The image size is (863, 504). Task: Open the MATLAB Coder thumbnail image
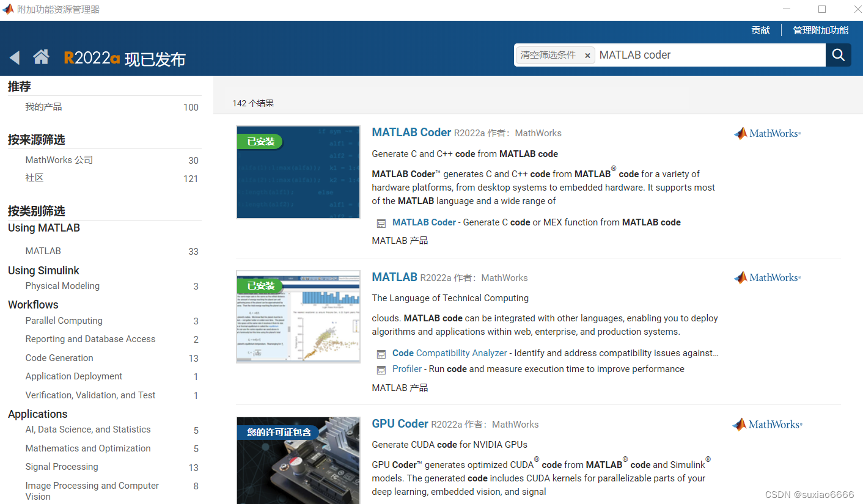coord(298,172)
